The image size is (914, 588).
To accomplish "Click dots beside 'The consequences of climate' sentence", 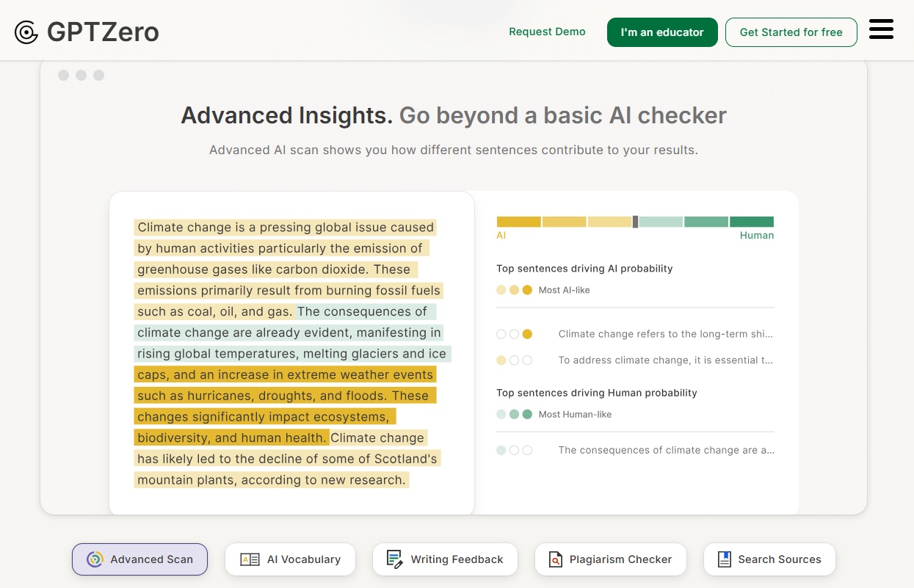I will point(514,450).
